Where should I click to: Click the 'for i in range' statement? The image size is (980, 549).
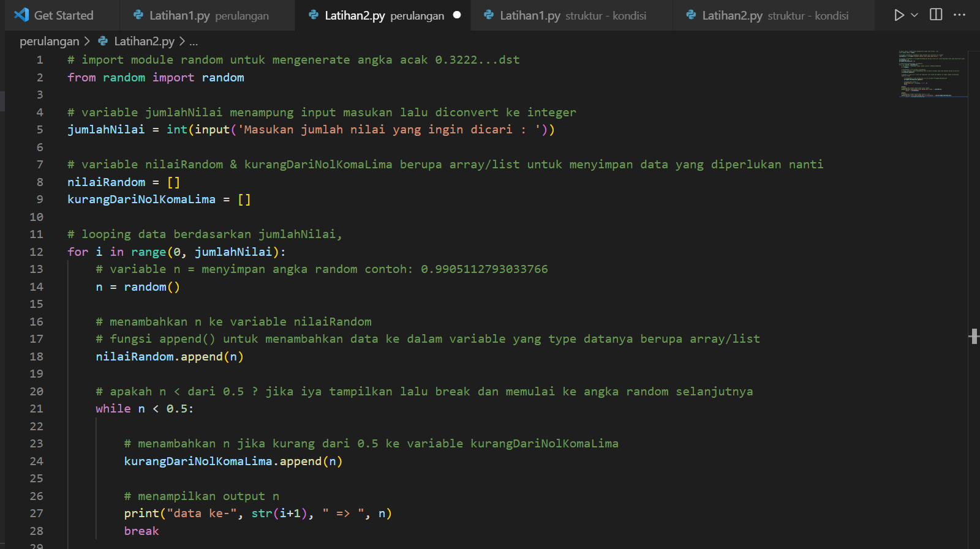coord(176,252)
